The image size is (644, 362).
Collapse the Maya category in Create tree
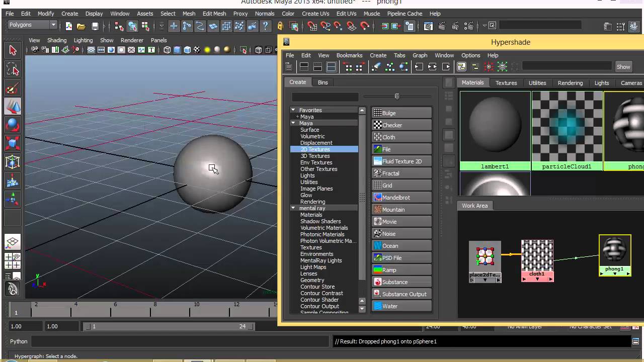tap(293, 123)
